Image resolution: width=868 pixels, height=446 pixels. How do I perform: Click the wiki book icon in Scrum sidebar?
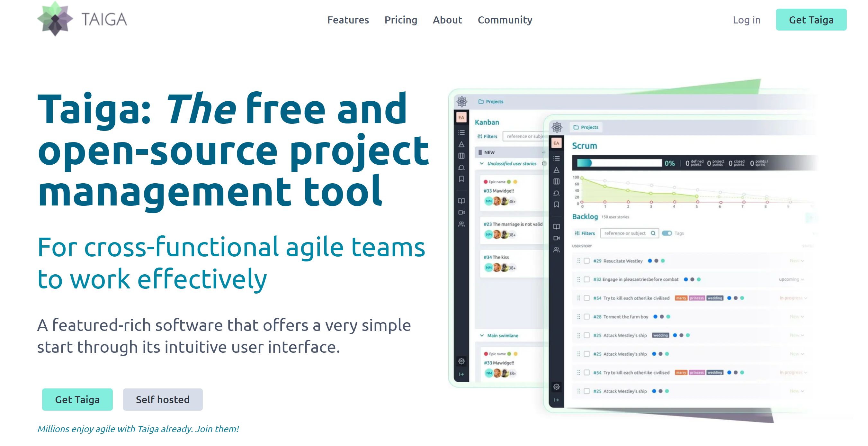tap(556, 227)
